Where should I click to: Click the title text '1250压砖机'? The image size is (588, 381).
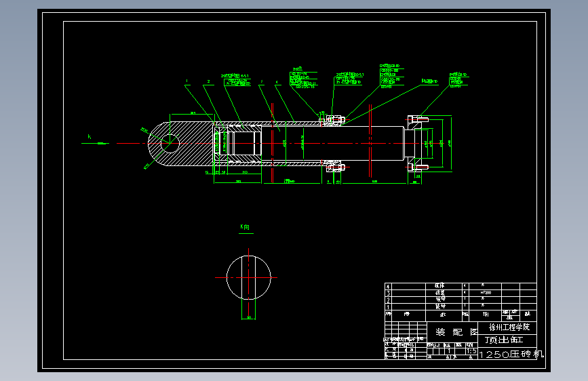(511, 354)
